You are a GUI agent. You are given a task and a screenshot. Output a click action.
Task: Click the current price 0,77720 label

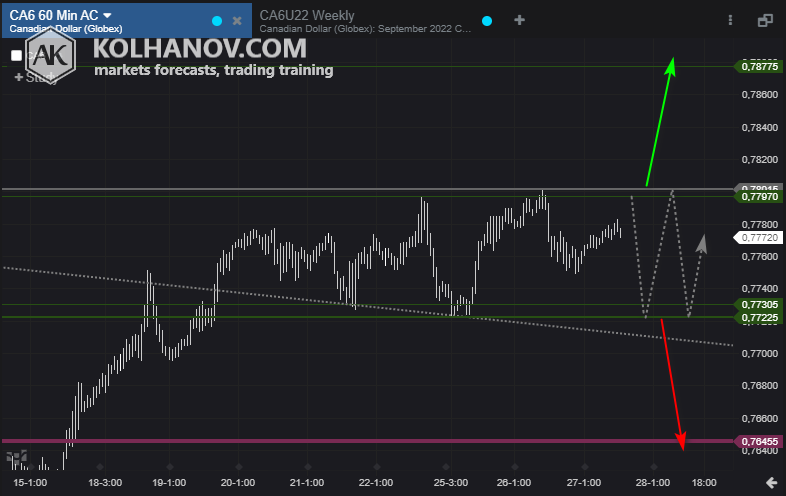759,238
